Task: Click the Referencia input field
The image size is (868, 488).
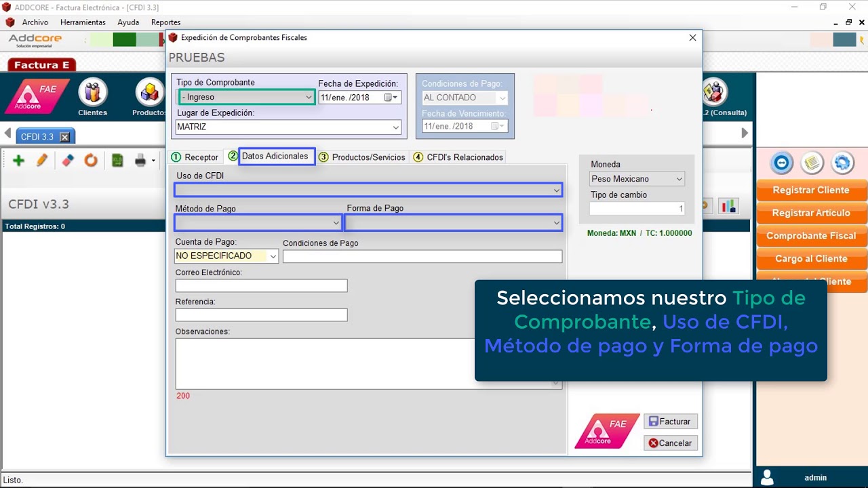Action: click(261, 314)
